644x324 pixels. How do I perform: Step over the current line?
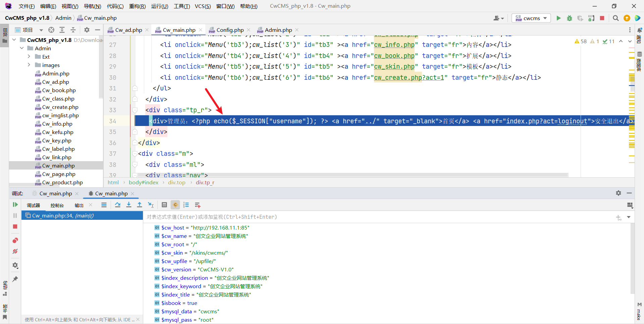[118, 205]
